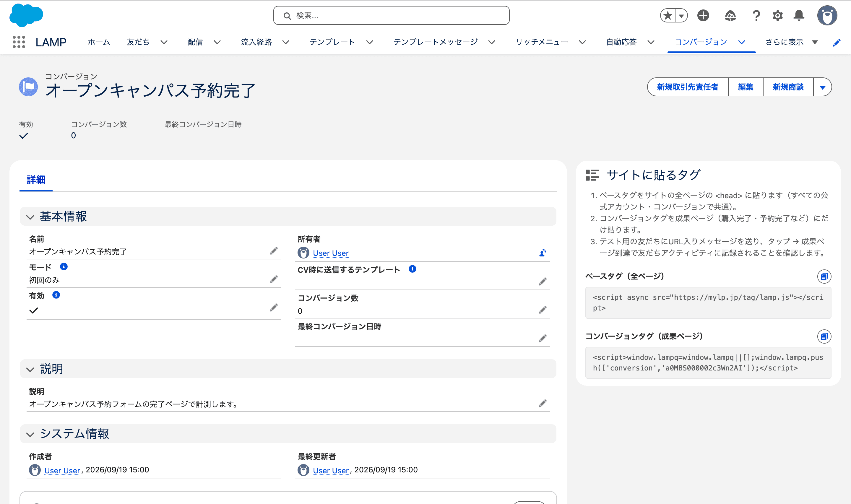Copy the コンバージョンタグ code
851x504 pixels.
point(824,336)
